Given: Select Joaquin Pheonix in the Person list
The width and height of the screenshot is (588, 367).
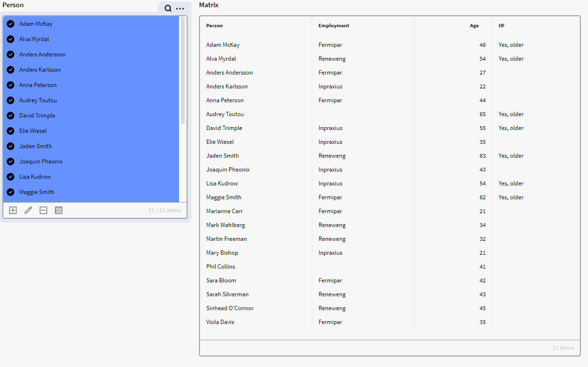Looking at the screenshot, I should (41, 162).
